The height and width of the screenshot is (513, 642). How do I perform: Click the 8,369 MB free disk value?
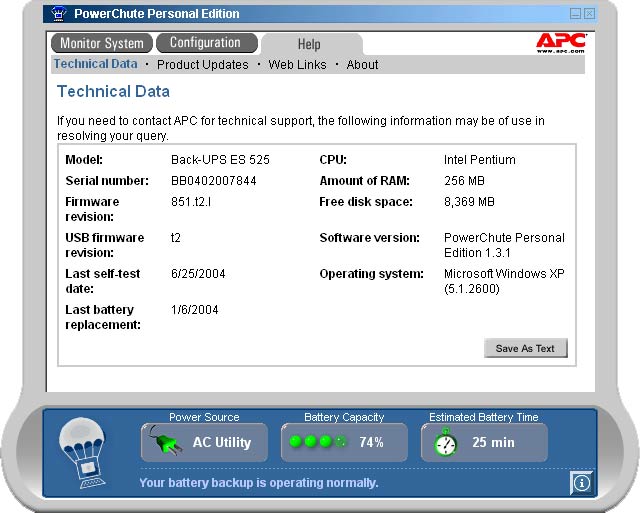pyautogui.click(x=469, y=201)
